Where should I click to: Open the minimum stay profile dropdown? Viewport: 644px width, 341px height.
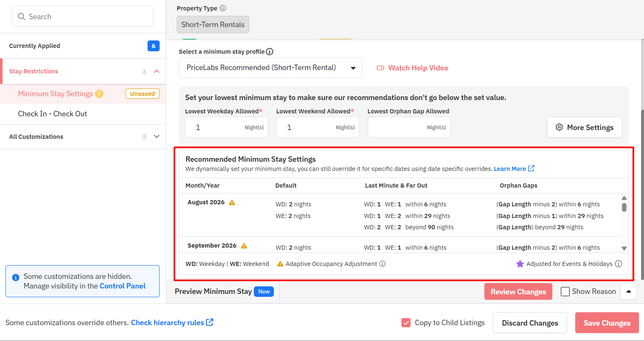(x=271, y=68)
